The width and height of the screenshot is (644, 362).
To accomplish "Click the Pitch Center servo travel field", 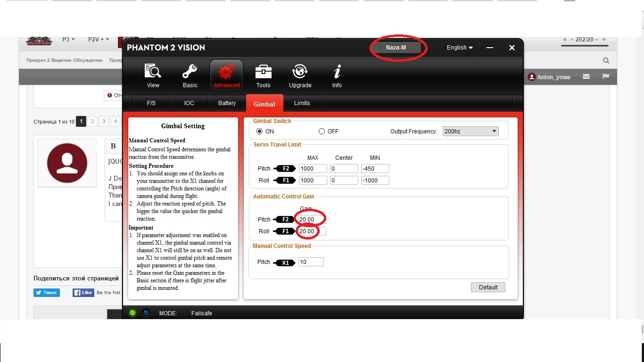I will (344, 168).
